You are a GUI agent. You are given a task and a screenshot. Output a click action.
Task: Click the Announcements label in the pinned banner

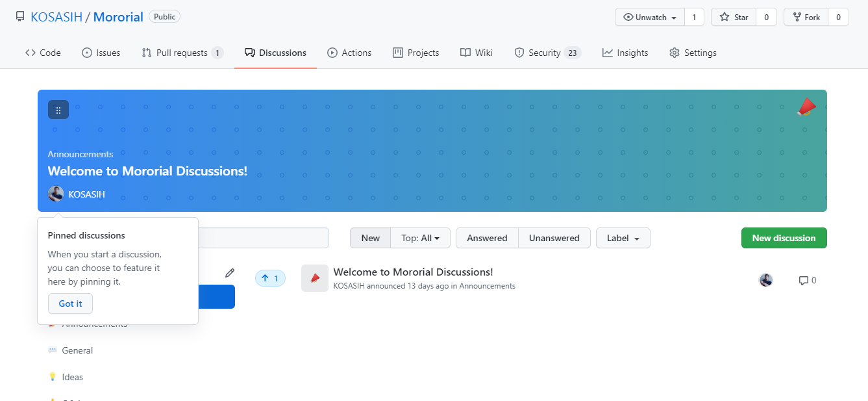pos(81,154)
